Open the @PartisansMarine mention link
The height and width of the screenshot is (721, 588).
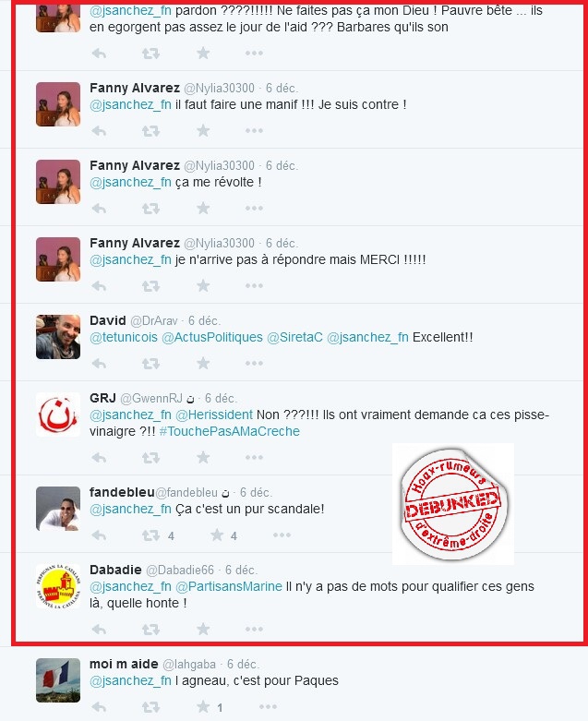click(229, 586)
